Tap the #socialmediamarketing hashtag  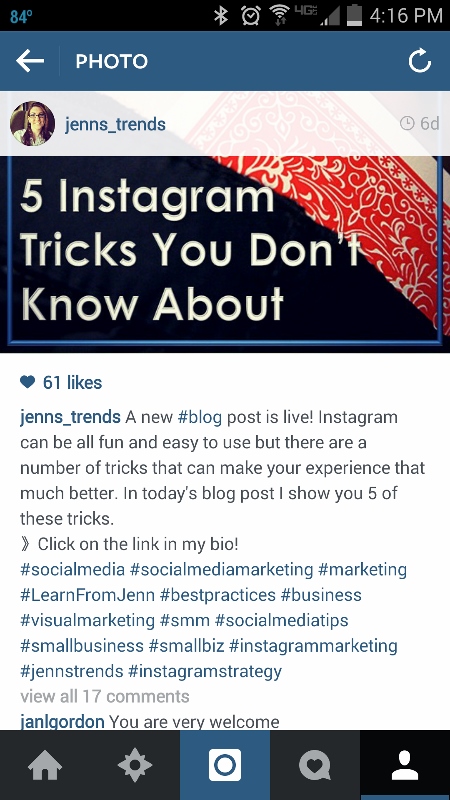point(221,569)
